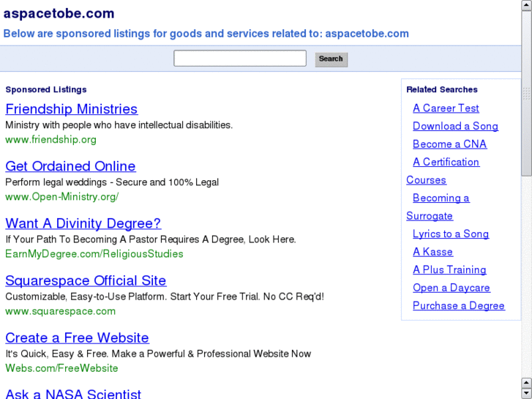Click the Related Searches heading

coord(442,89)
